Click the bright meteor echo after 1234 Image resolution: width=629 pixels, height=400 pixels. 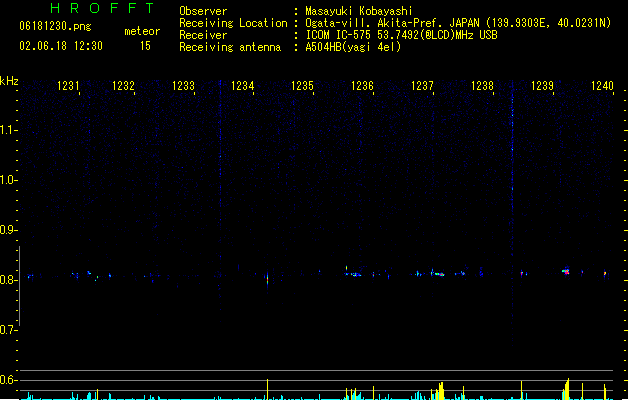point(267,278)
